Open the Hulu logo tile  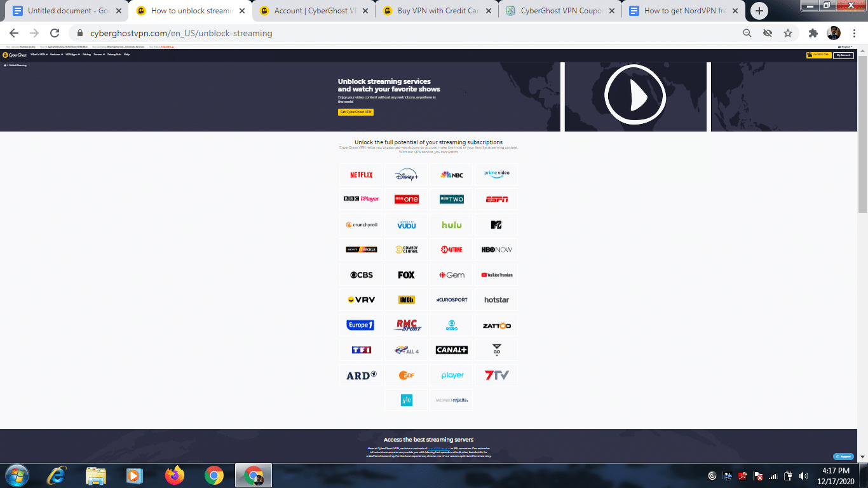[x=452, y=225]
